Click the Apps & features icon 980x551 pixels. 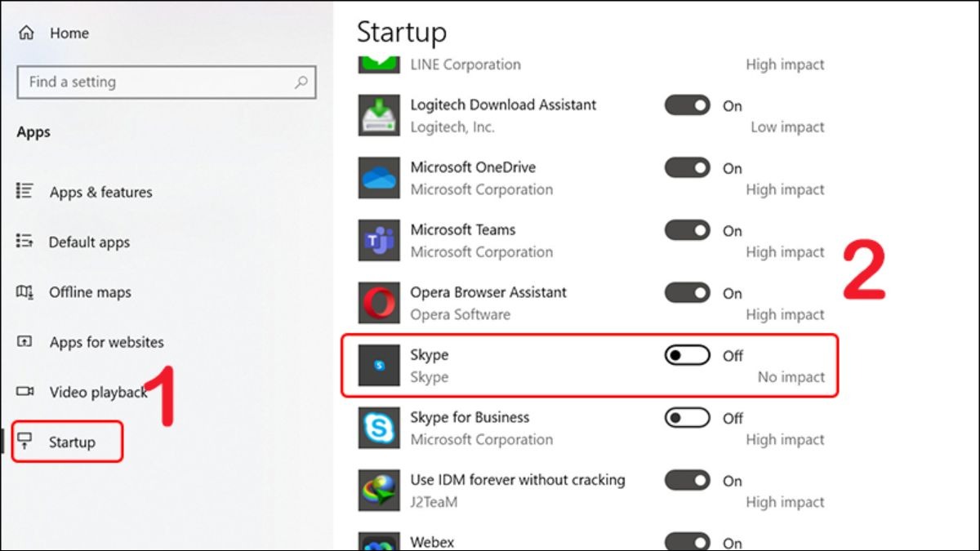point(24,192)
